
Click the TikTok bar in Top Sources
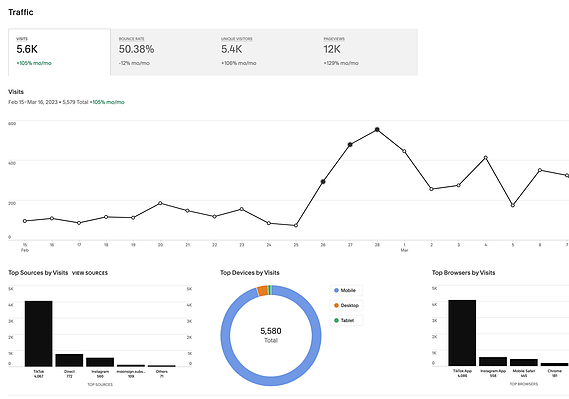tap(38, 334)
